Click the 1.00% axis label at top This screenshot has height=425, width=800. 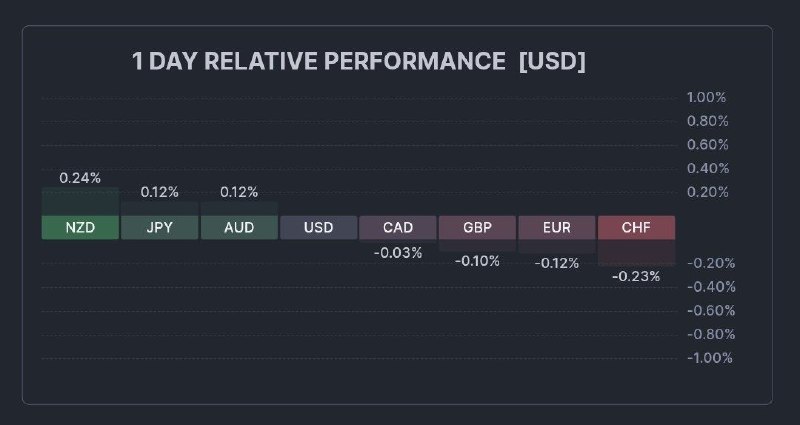point(706,98)
